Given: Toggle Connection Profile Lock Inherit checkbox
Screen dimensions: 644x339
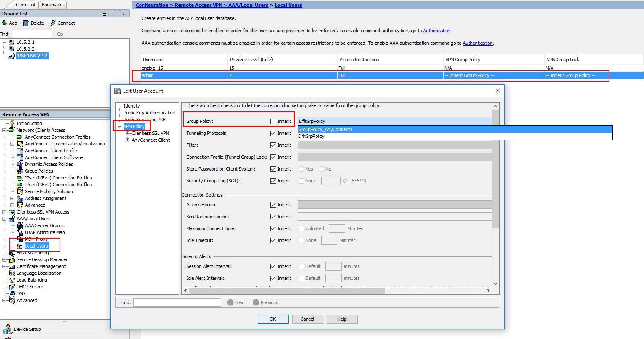Looking at the screenshot, I should point(273,157).
